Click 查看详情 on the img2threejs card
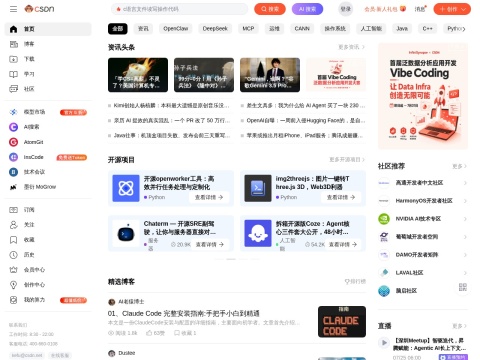The width and height of the screenshot is (480, 360). point(341,197)
